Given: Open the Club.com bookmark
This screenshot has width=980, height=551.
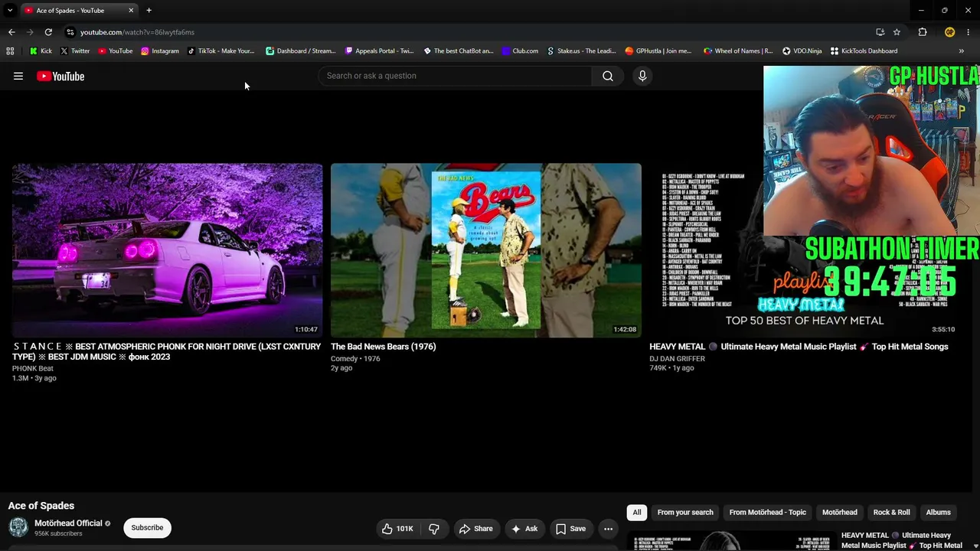Looking at the screenshot, I should [520, 51].
